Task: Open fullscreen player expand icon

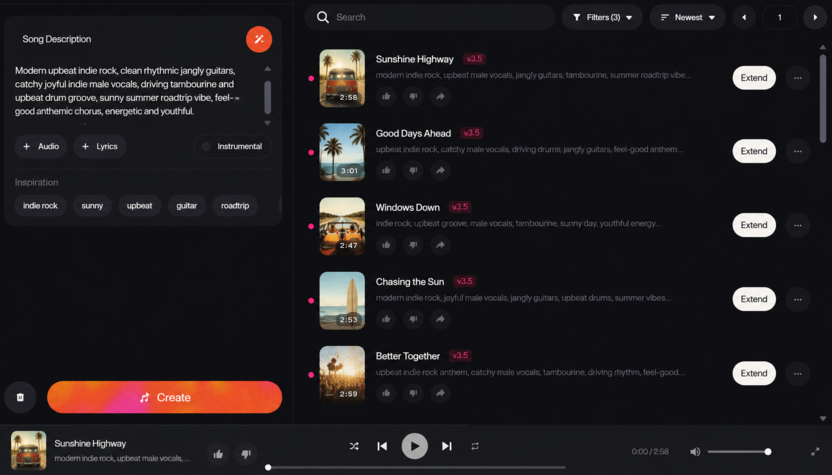Action: tap(815, 452)
